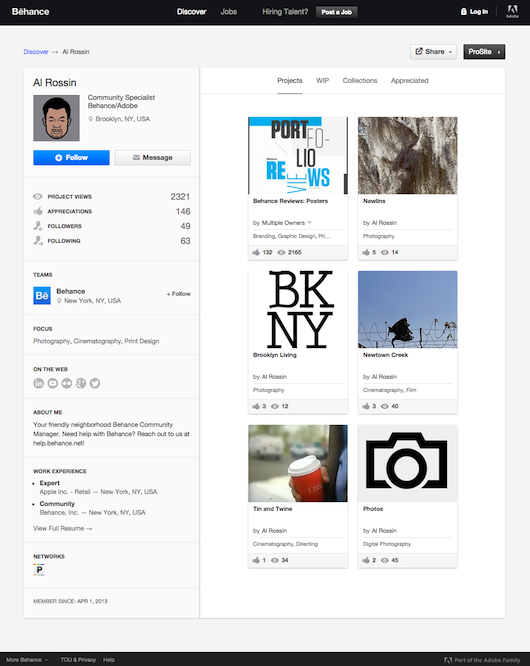Open the Tin and Twine thumbnail
Screen dimensions: 530x666
tap(298, 463)
